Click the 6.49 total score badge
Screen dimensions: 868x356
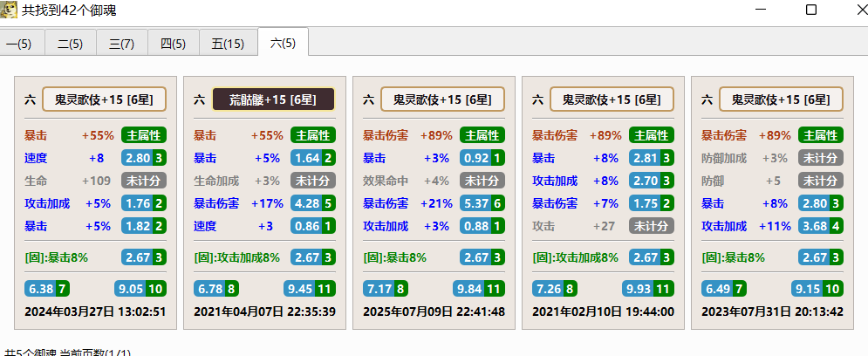[724, 289]
